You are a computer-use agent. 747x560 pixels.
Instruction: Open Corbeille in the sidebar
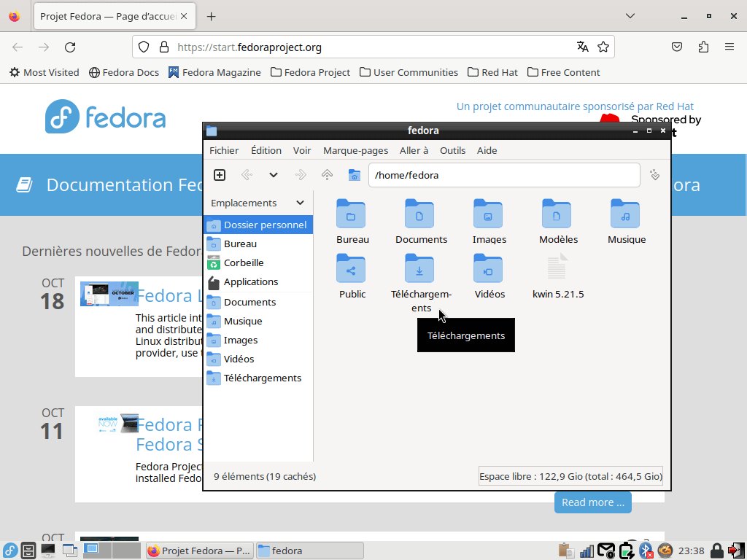pos(258,262)
